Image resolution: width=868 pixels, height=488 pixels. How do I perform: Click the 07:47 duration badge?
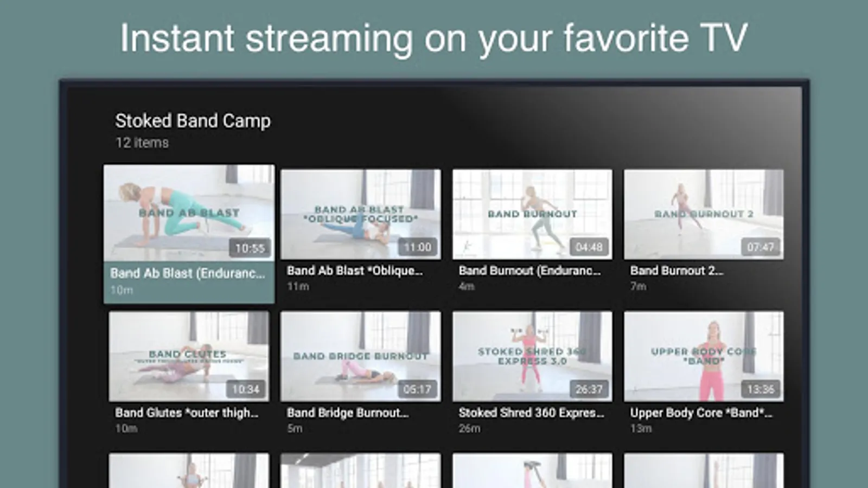point(760,247)
